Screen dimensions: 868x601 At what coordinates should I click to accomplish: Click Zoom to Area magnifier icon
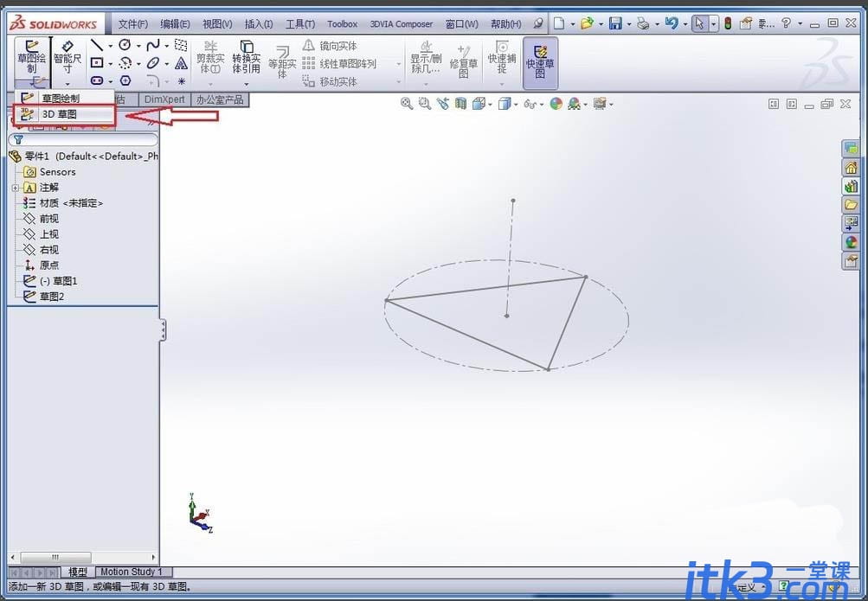[x=425, y=104]
